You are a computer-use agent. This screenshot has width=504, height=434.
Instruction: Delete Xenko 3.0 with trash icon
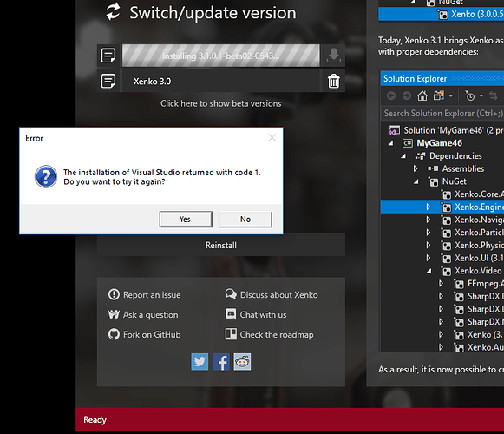[x=334, y=81]
